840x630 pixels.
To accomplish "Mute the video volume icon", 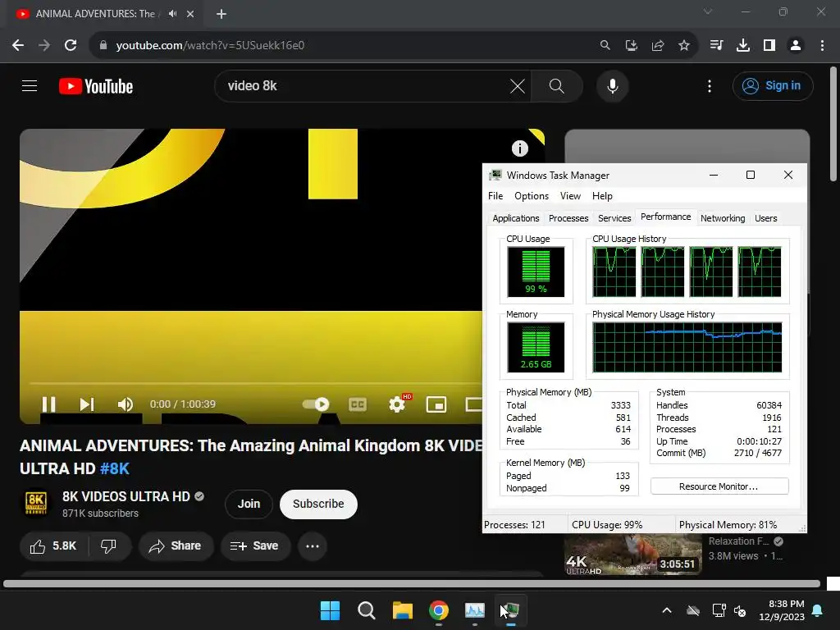I will (125, 404).
